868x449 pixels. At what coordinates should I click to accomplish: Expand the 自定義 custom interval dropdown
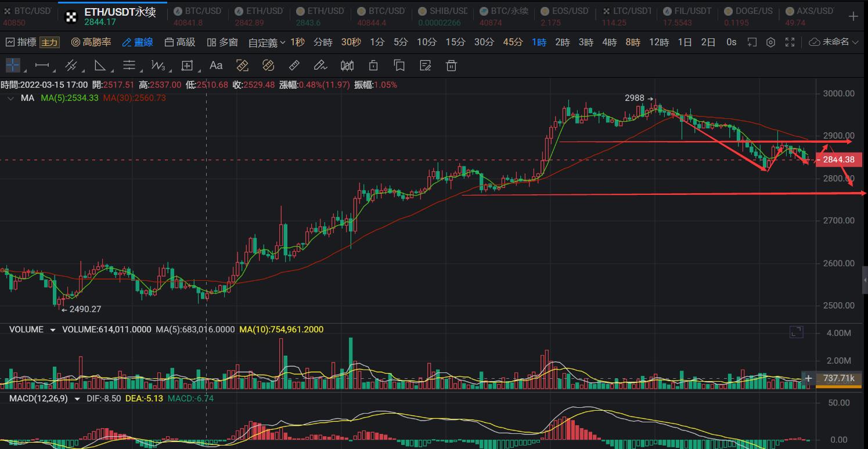(267, 42)
